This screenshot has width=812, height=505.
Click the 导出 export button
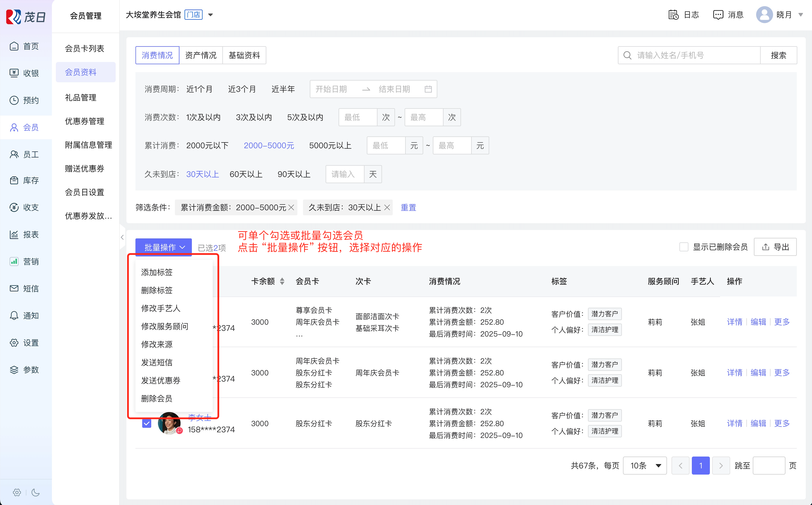(x=775, y=247)
